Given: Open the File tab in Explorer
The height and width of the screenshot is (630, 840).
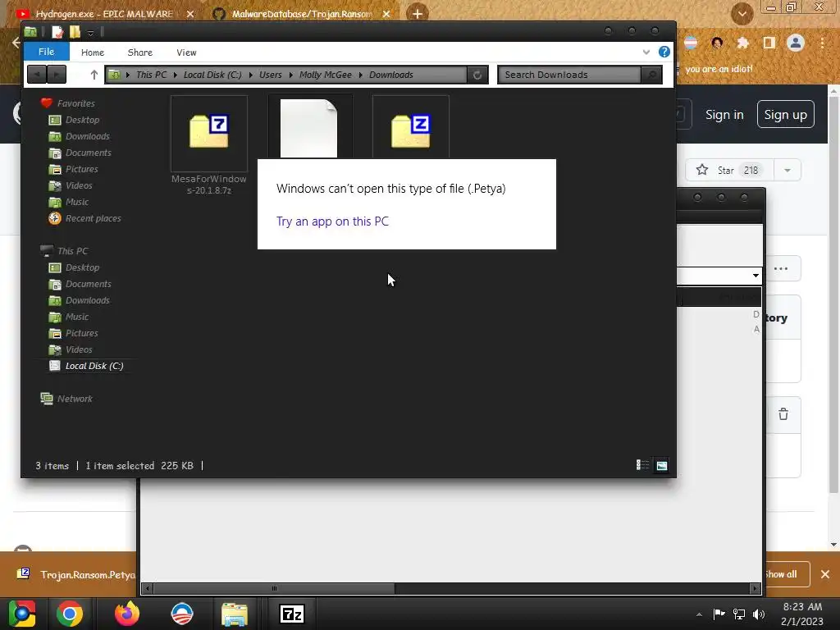Looking at the screenshot, I should [46, 52].
